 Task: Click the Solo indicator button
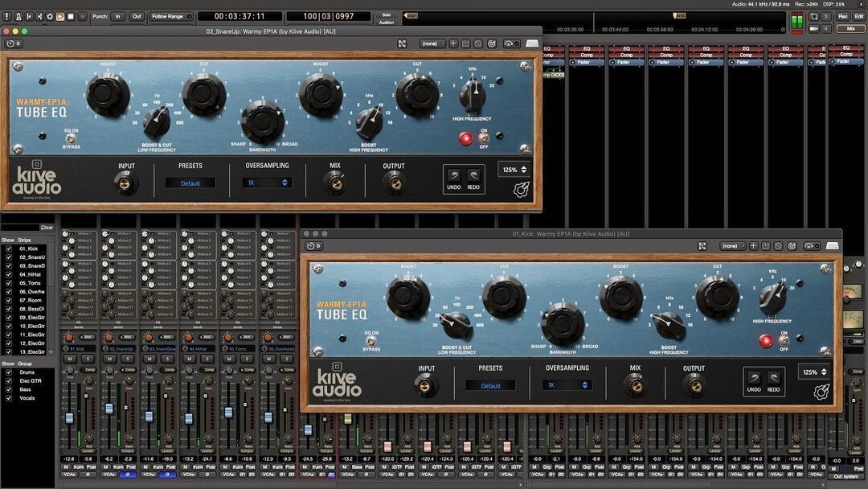[387, 15]
